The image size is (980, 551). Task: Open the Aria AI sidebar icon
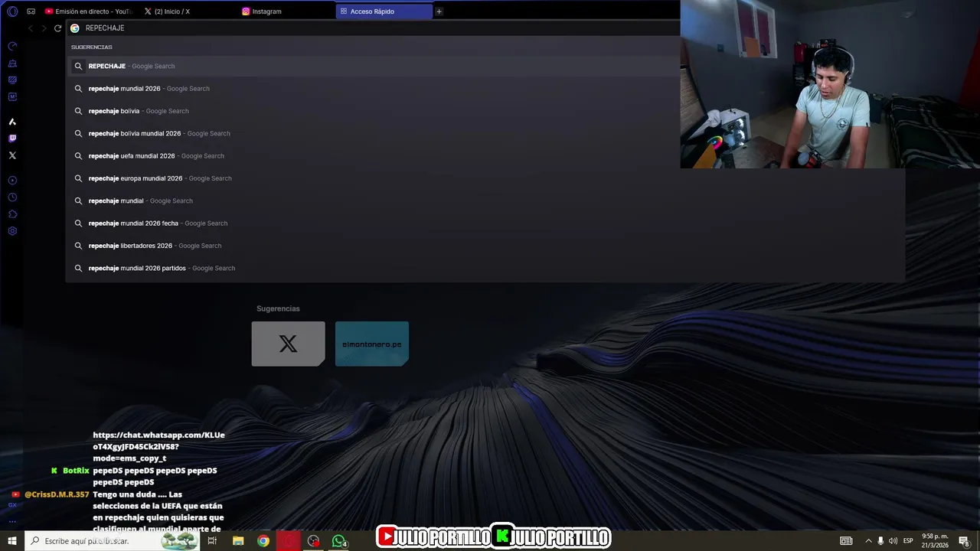pos(12,122)
